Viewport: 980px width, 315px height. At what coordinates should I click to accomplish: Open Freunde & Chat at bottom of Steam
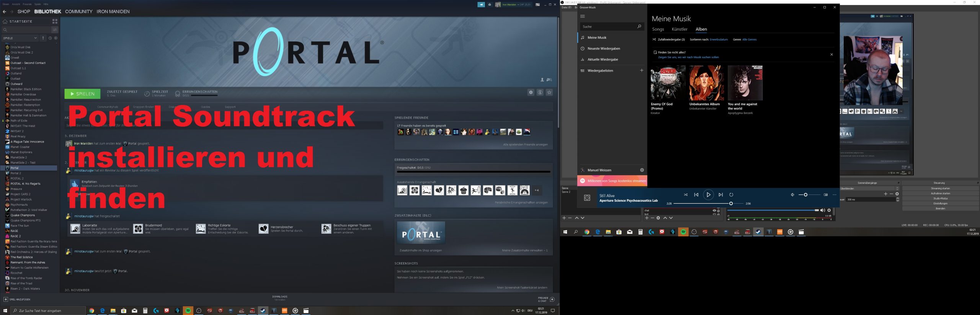click(546, 299)
